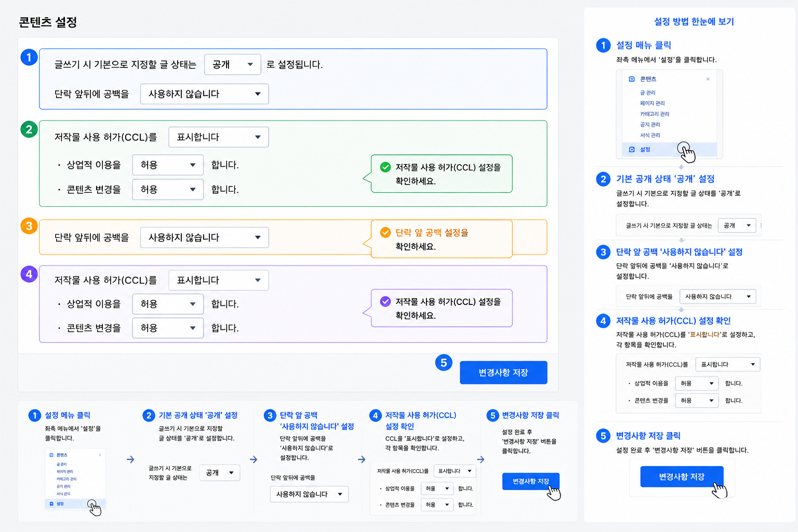
Task: Select 글 관리 in the right guide menu
Action: click(647, 93)
